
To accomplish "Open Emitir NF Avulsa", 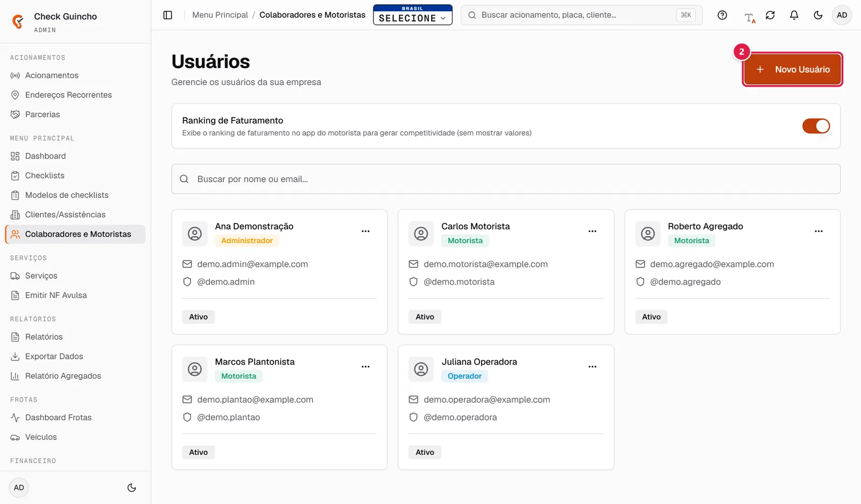I will 75,295.
